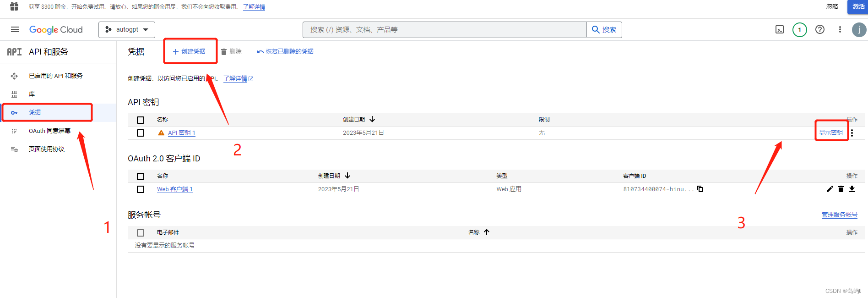868x298 pixels.
Task: Open the green notifications badge showing 1
Action: 800,30
